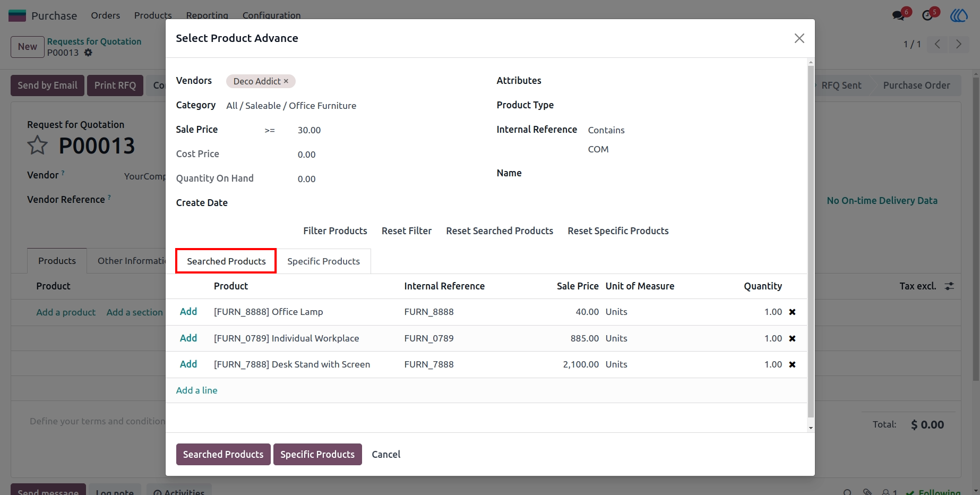Click the dialog vertical scrollbar
The image size is (980, 495).
point(811,242)
